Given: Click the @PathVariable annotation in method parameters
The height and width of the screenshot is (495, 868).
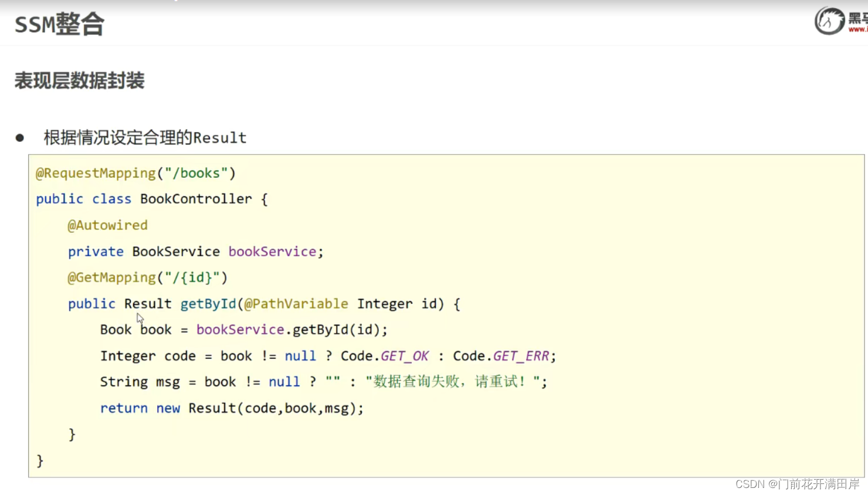Looking at the screenshot, I should [296, 304].
